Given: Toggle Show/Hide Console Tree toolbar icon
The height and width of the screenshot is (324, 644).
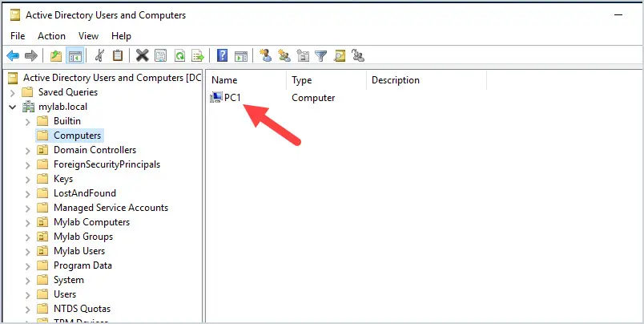Looking at the screenshot, I should (x=75, y=55).
